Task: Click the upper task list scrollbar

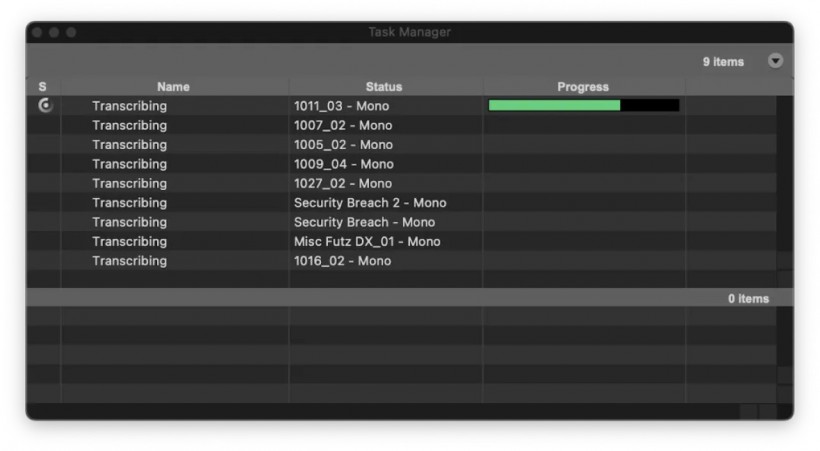Action: pos(784,191)
